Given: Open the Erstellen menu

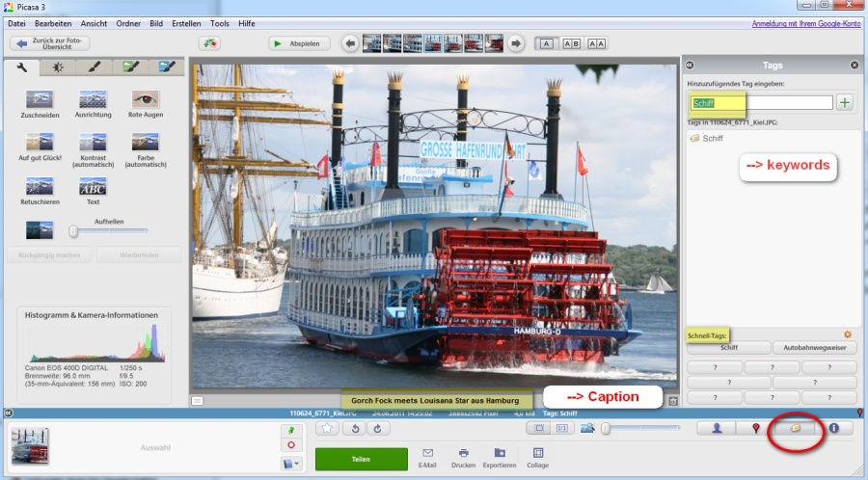Looking at the screenshot, I should (x=186, y=24).
